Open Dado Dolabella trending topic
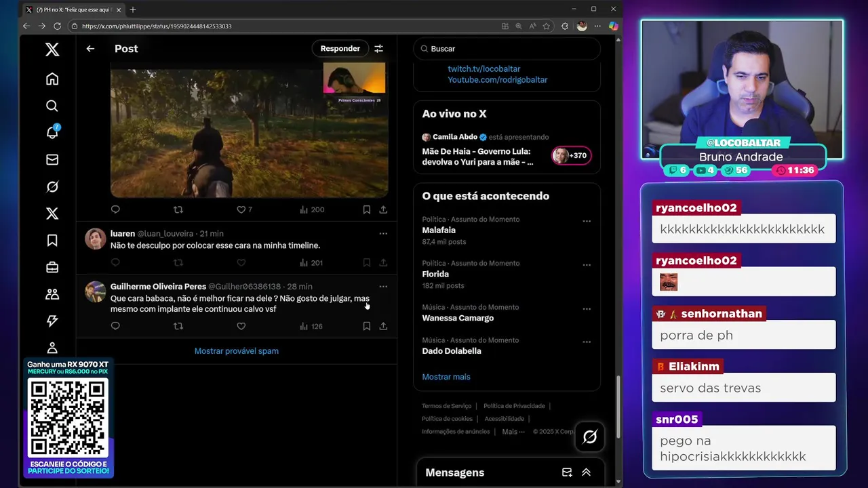The image size is (868, 488). coord(507,346)
